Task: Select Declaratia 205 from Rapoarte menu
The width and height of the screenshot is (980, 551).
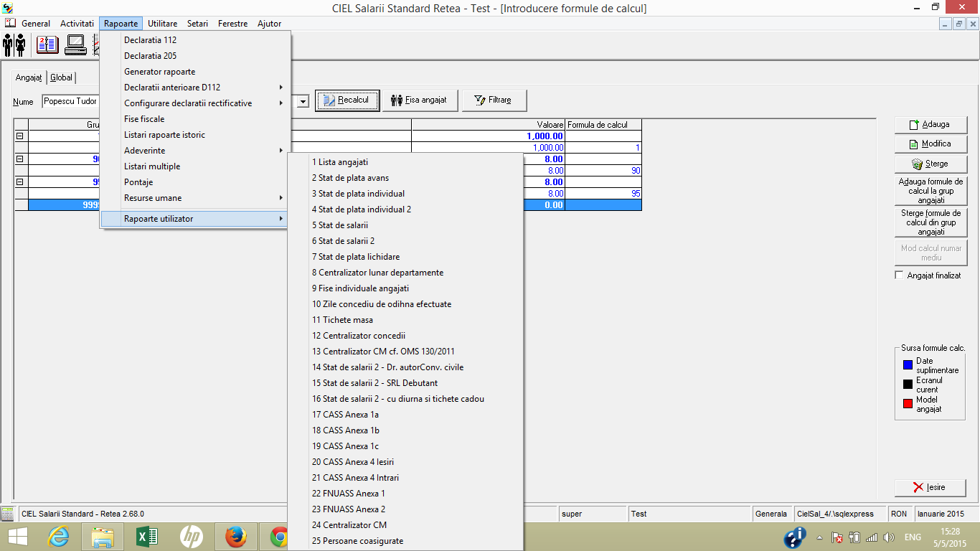Action: (196, 56)
